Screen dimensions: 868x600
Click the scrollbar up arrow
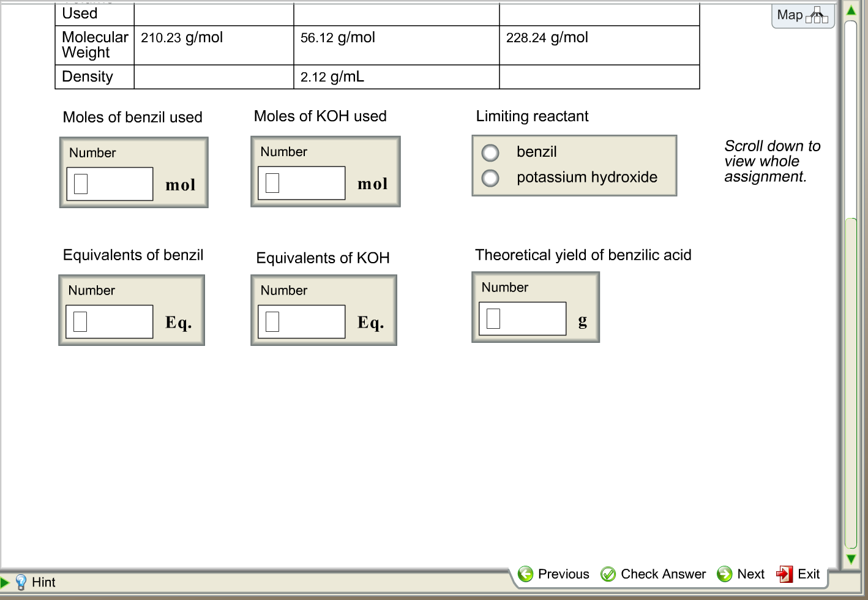pyautogui.click(x=851, y=9)
